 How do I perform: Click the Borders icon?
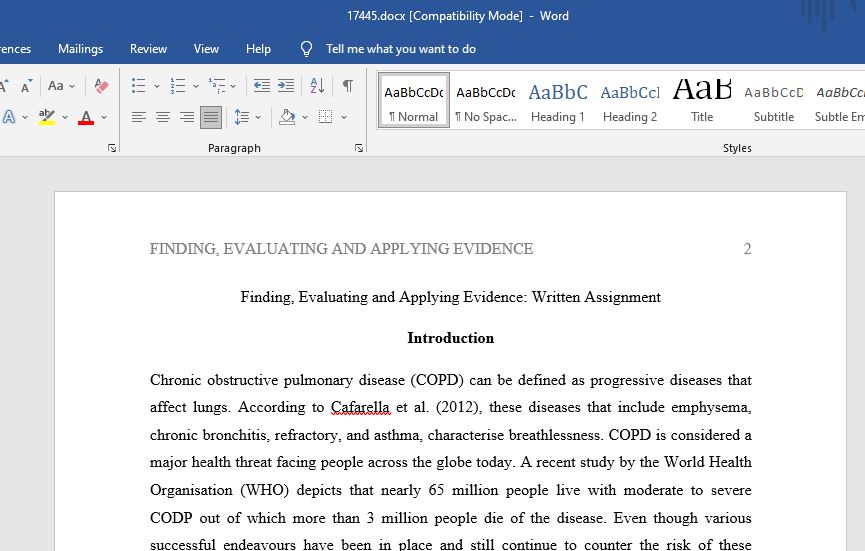[x=325, y=117]
